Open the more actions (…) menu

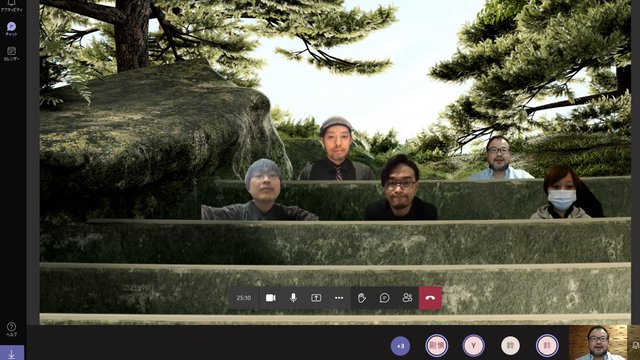click(x=339, y=298)
